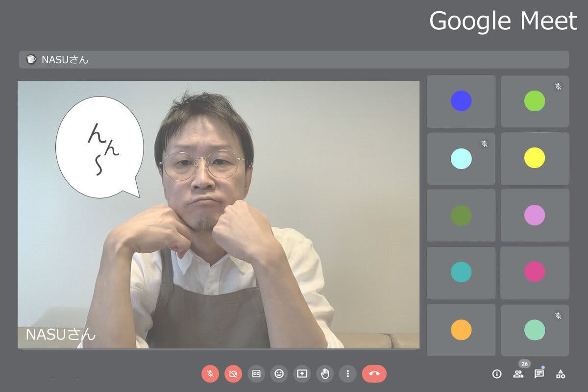Click the present screen icon
The image size is (588, 392).
(x=302, y=374)
